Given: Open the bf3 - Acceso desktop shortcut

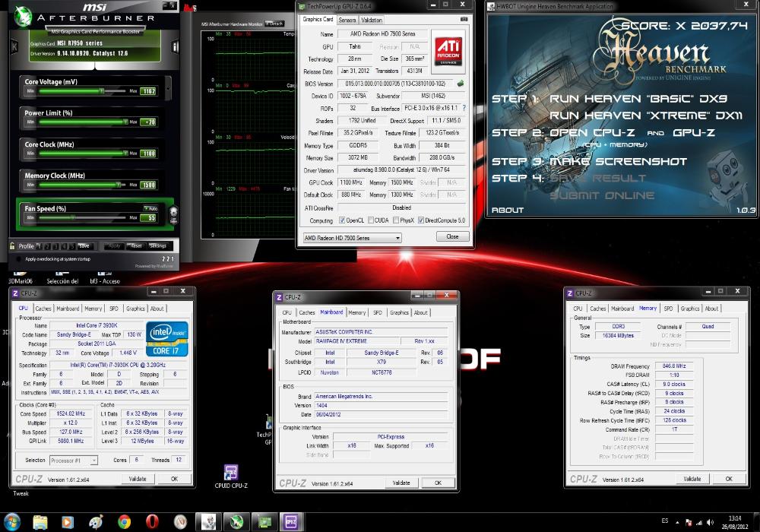Looking at the screenshot, I should (105, 278).
